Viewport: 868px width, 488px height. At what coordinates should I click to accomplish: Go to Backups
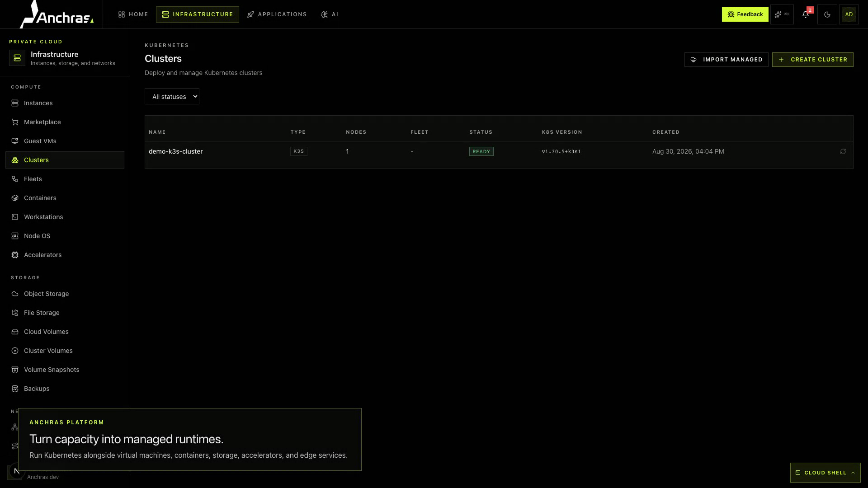[x=65, y=389]
